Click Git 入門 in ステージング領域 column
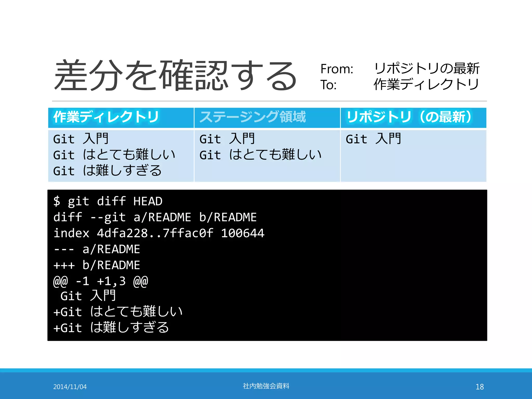This screenshot has width=532, height=399. pyautogui.click(x=227, y=139)
